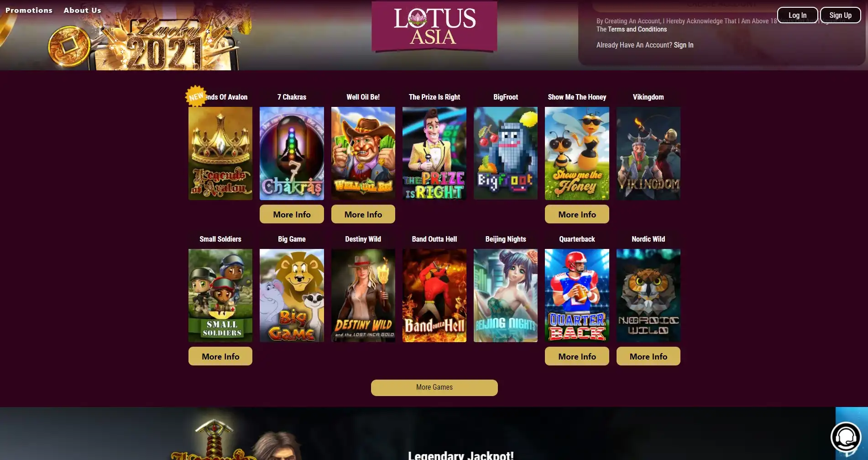Select the Legends Of Avalon game thumbnail
Viewport: 868px width, 460px height.
[x=220, y=153]
